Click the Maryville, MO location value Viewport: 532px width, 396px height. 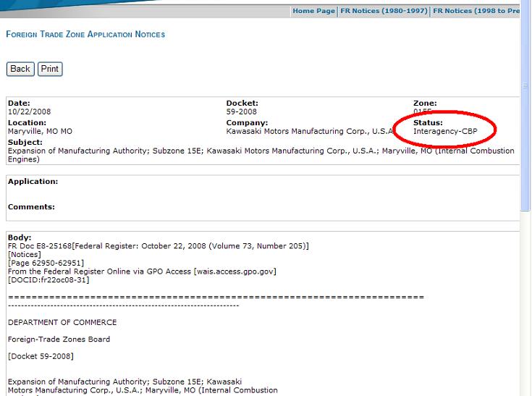40,131
